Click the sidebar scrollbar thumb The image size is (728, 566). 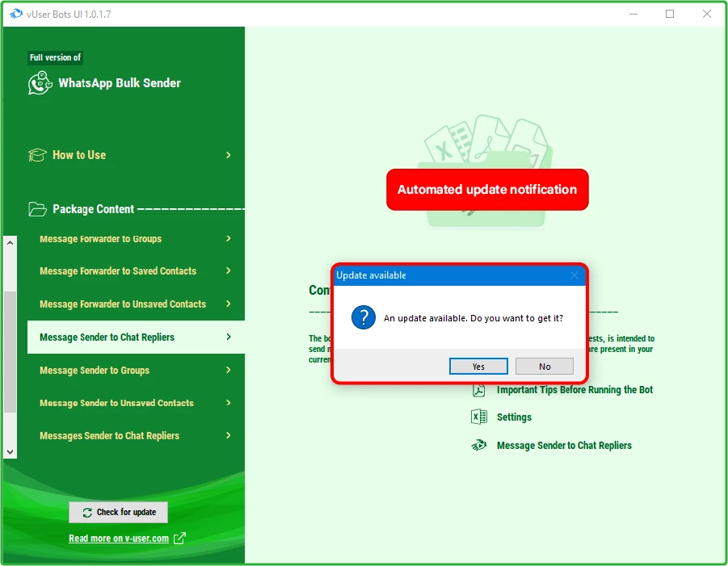(11, 352)
